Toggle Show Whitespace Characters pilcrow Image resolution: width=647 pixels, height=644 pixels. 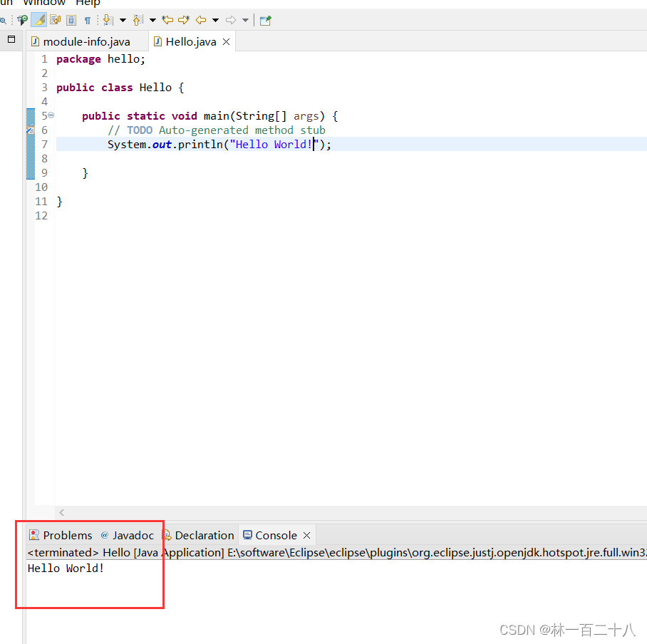click(x=88, y=20)
